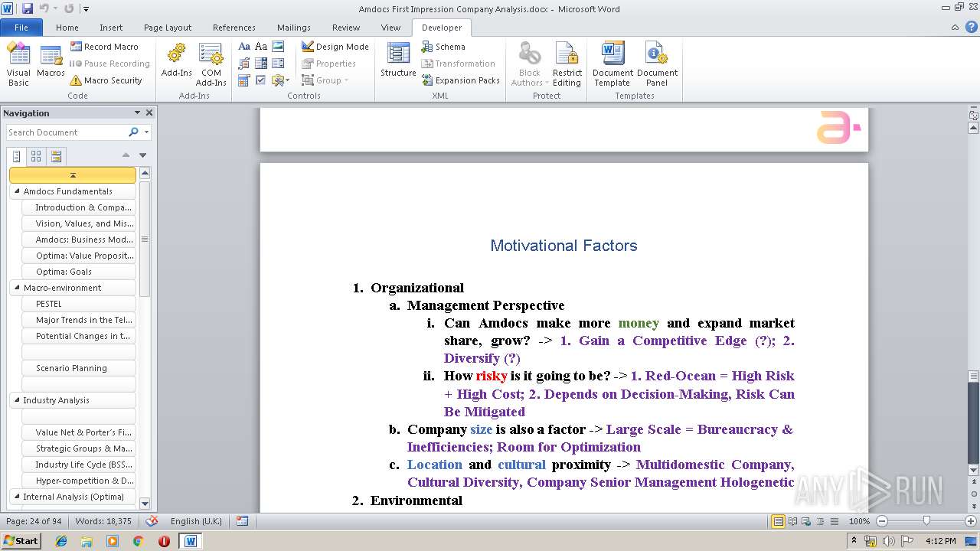
Task: Switch to the Page Layout tab
Action: (x=168, y=28)
